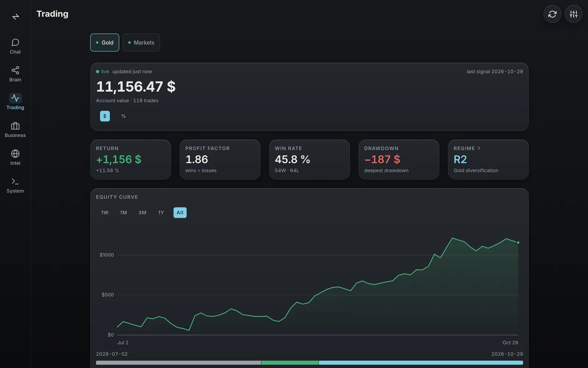Click the 'Trading' page heading
The image size is (588, 368).
point(53,14)
